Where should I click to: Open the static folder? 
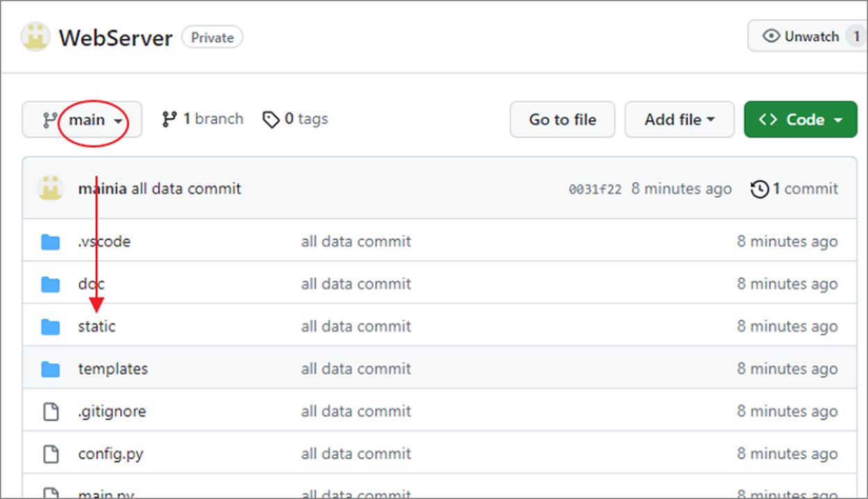click(97, 326)
